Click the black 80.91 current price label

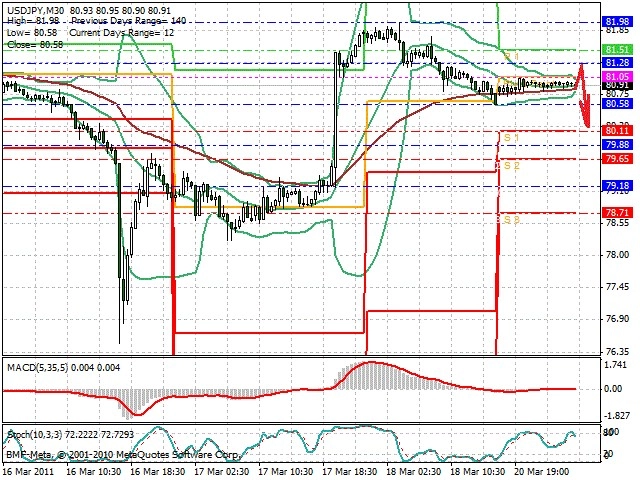click(617, 85)
